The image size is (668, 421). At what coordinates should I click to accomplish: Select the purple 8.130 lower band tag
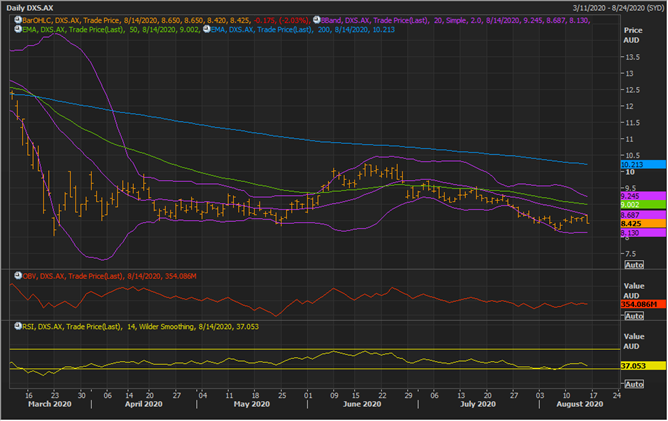click(x=643, y=233)
